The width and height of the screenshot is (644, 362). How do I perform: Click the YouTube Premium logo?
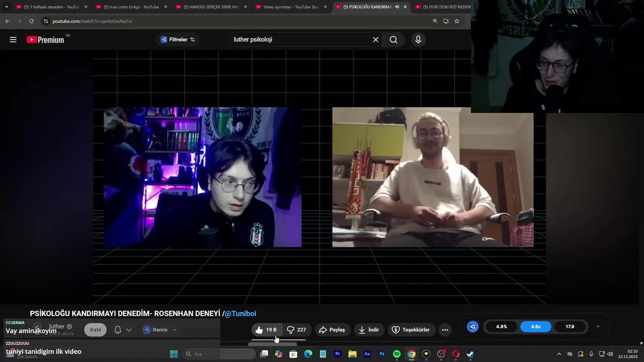point(45,40)
